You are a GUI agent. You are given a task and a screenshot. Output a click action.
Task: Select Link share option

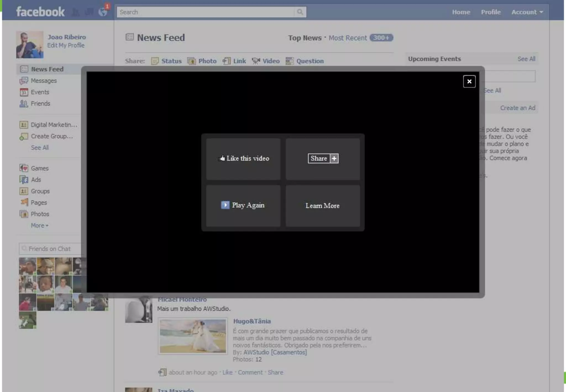234,61
